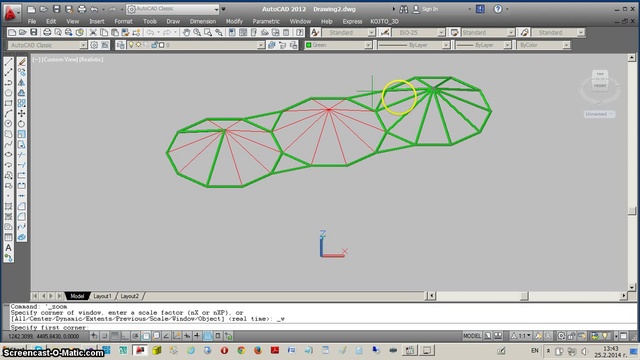Viewport: 640px width, 360px height.
Task: Select the Line draw tool
Action: (x=8, y=62)
